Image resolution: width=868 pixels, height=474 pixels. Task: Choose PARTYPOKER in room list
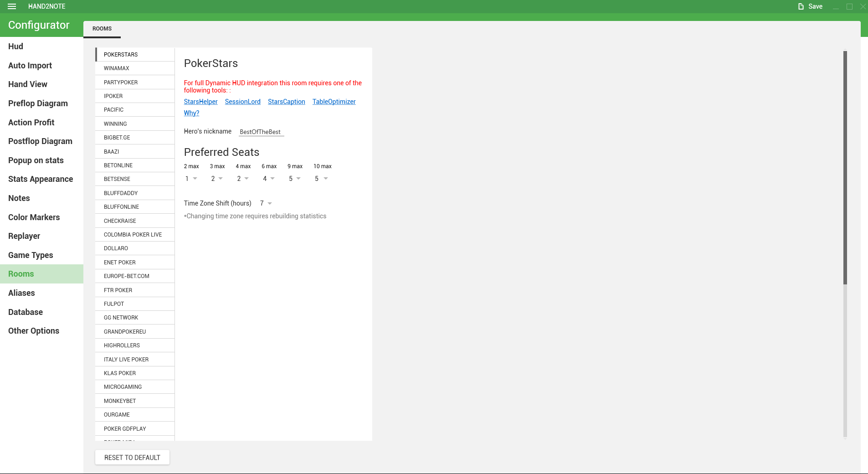tap(135, 82)
